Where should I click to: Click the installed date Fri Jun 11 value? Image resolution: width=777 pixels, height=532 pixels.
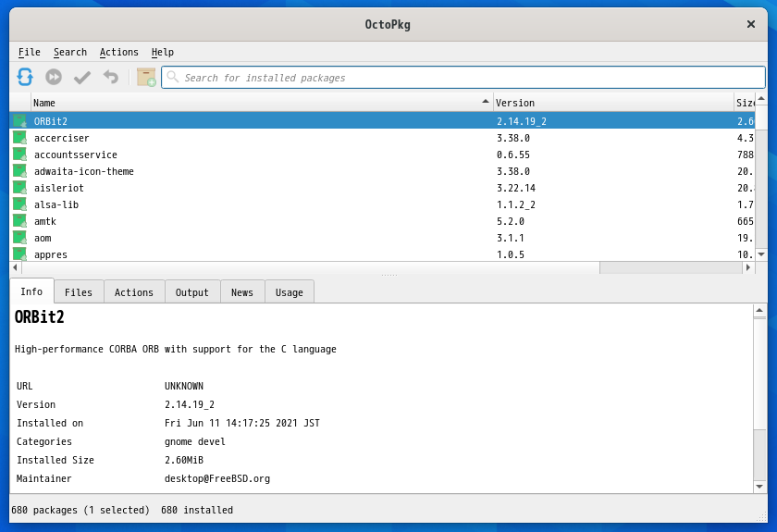241,423
